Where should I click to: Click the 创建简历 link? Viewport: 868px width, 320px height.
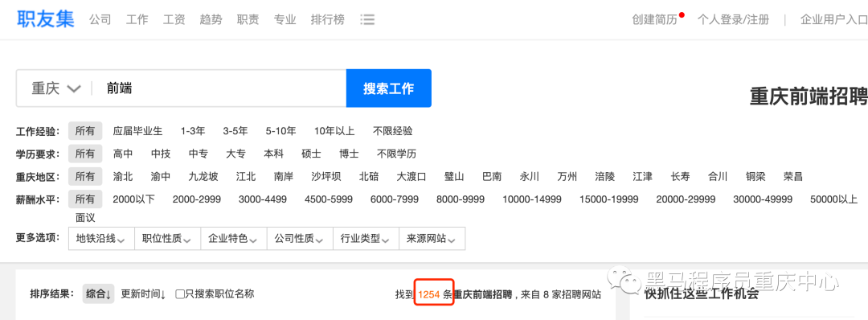coord(655,20)
